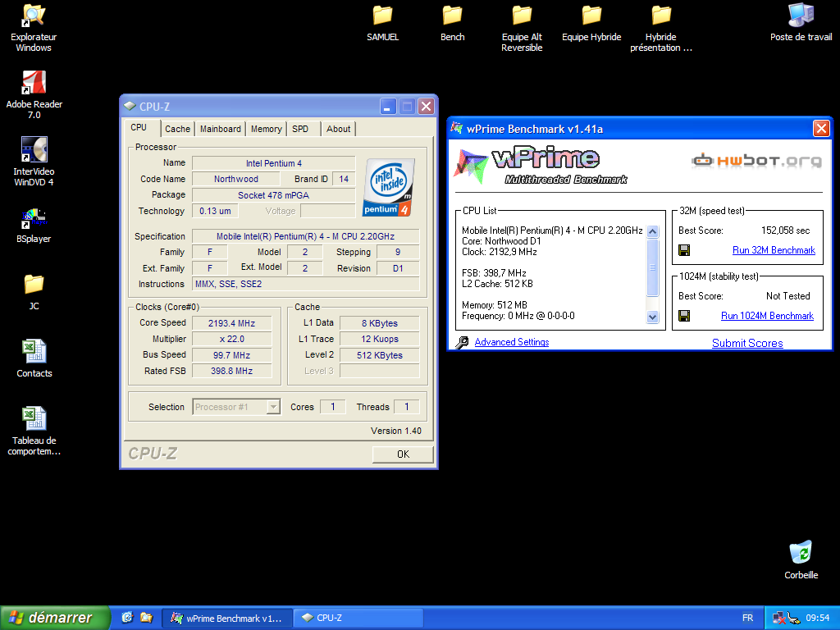This screenshot has height=630, width=840.
Task: Open Corbeille recycle bin
Action: (801, 560)
